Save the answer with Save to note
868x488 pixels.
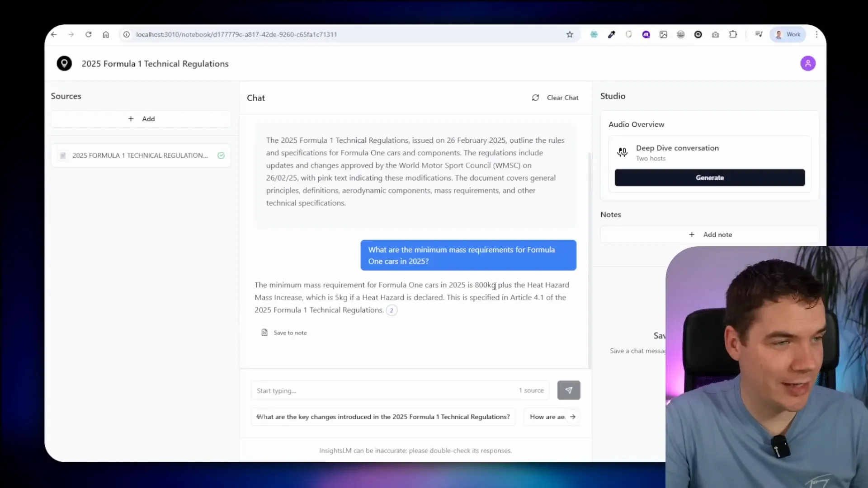pyautogui.click(x=284, y=333)
